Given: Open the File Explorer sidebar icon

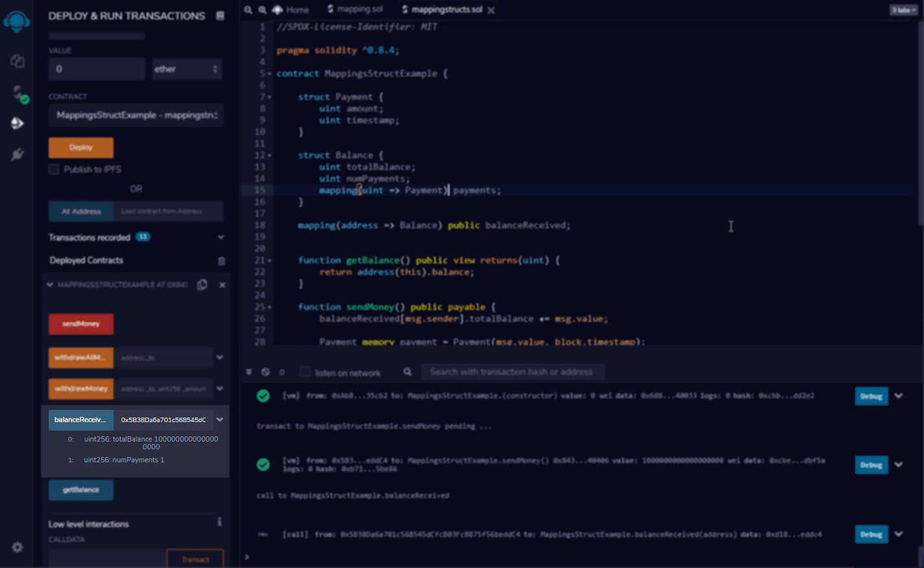Looking at the screenshot, I should (18, 61).
